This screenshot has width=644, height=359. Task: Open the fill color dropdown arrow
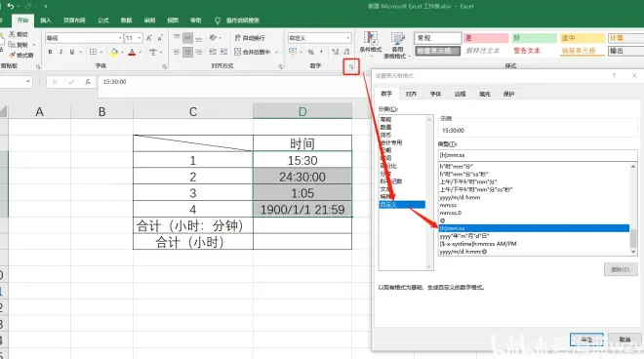coord(122,52)
